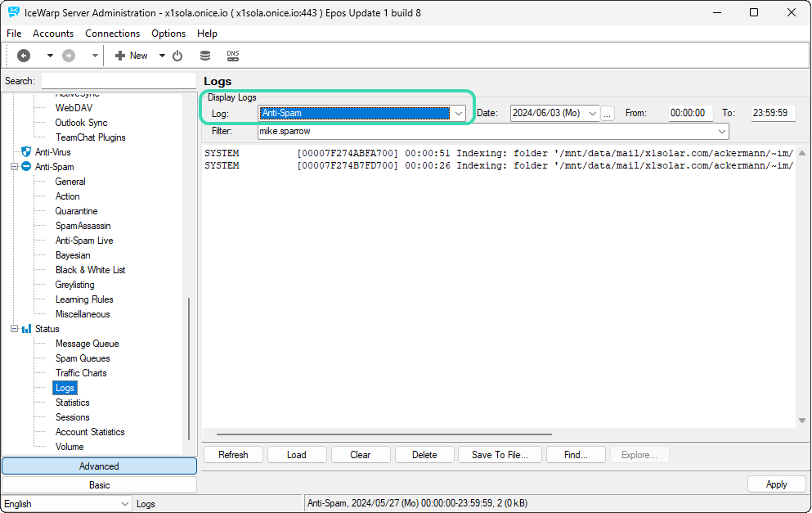Screen dimensions: 812x513
Task: Select Volume under Status
Action: (70, 447)
